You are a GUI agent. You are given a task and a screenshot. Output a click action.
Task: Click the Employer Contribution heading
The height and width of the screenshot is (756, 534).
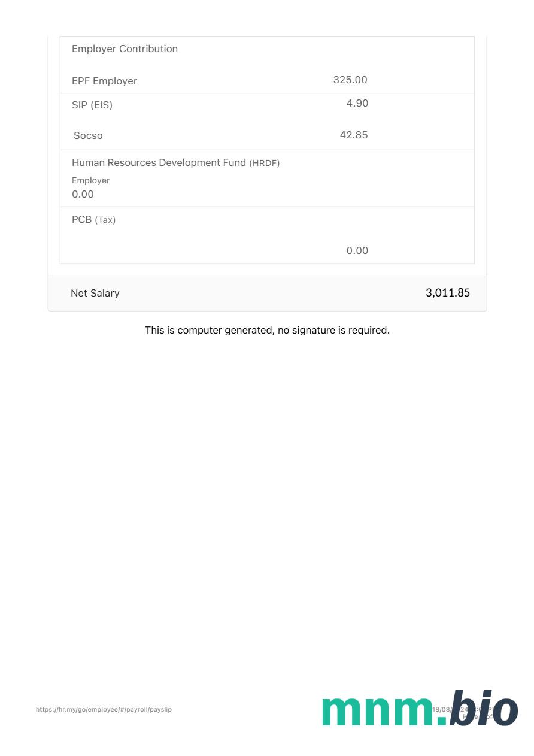click(x=125, y=49)
